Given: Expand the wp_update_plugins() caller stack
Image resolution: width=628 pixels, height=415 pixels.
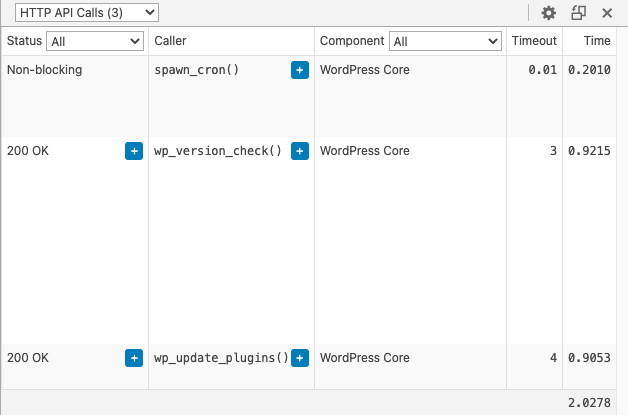Looking at the screenshot, I should [x=299, y=357].
